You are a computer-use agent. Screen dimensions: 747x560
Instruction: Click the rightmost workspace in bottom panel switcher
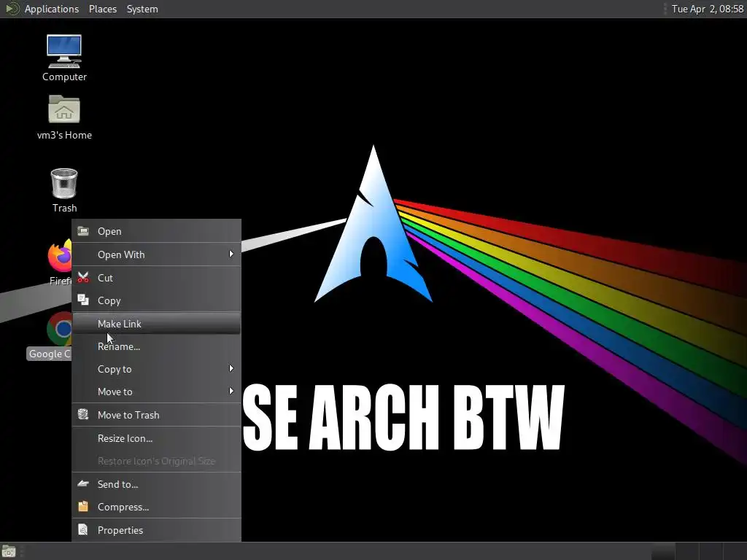click(734, 551)
